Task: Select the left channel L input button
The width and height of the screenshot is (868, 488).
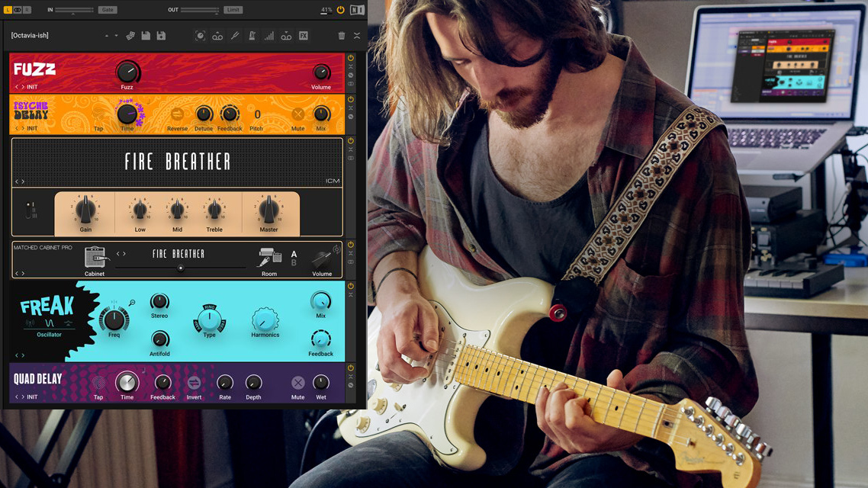Action: [x=8, y=10]
